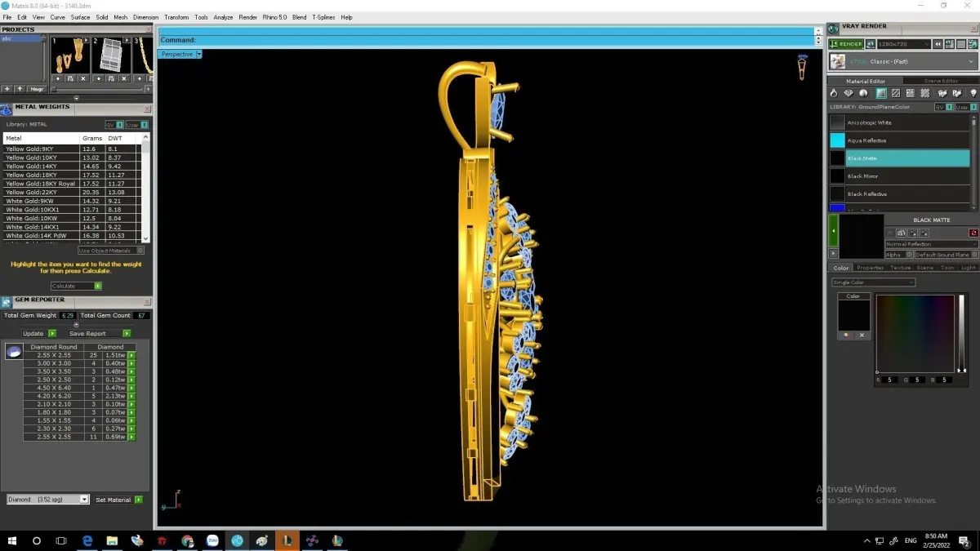Viewport: 980px width, 551px height.
Task: Toggle the checkbox beside Default Ground Plane
Action: point(973,255)
